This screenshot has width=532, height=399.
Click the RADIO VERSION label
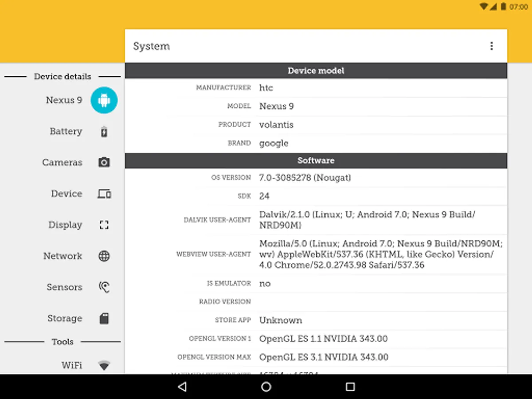225,301
